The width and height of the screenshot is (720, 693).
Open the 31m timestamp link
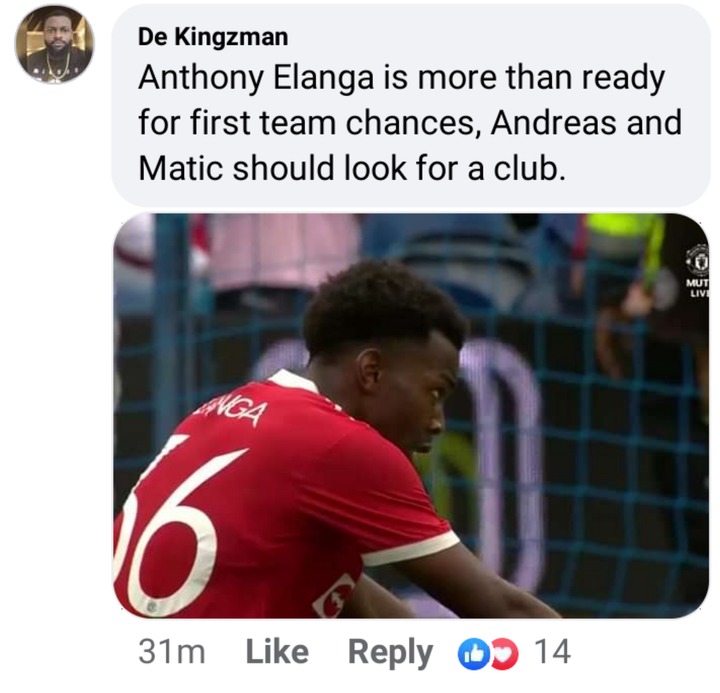(172, 652)
